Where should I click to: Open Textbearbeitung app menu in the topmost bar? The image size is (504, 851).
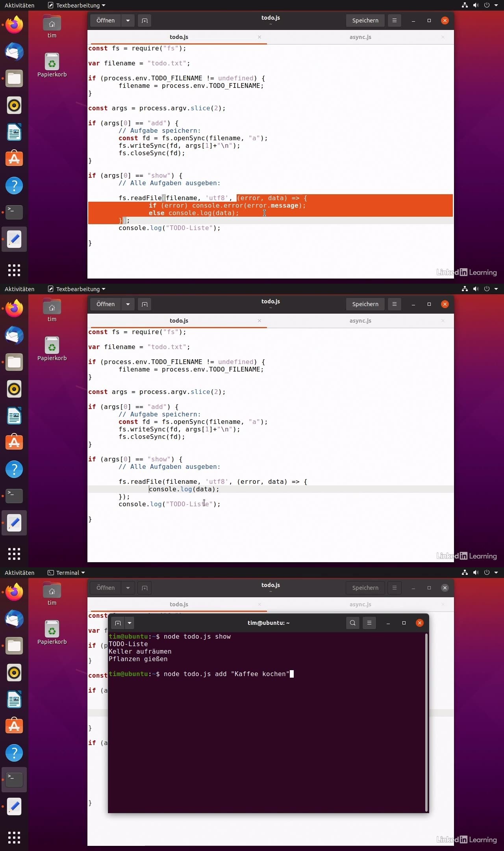point(77,6)
